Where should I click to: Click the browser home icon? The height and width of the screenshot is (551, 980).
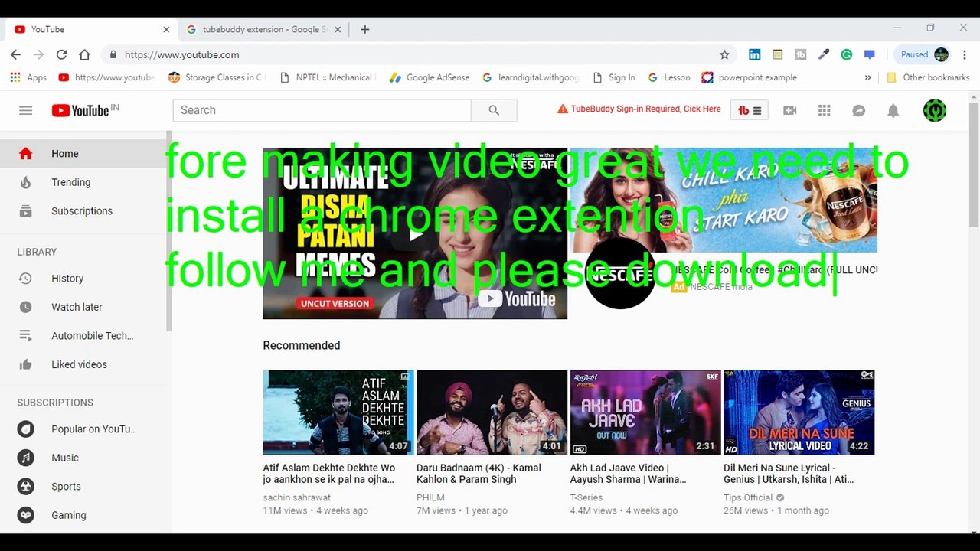point(84,54)
